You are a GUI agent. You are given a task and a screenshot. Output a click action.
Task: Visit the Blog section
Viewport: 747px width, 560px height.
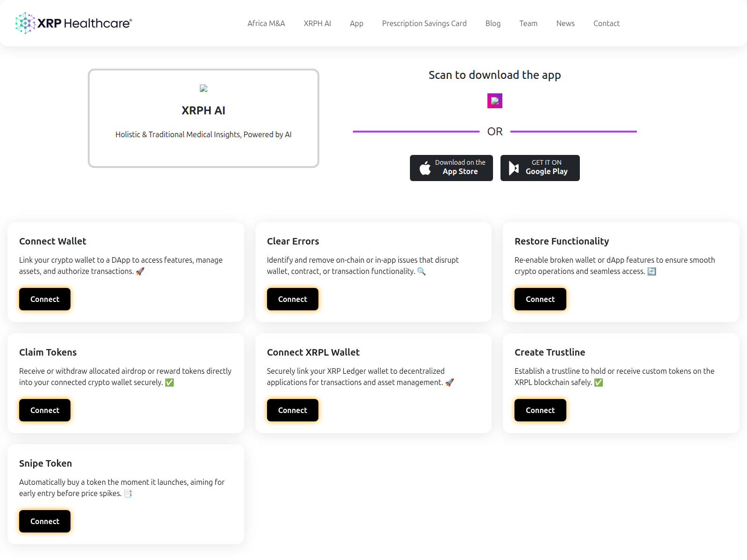493,23
